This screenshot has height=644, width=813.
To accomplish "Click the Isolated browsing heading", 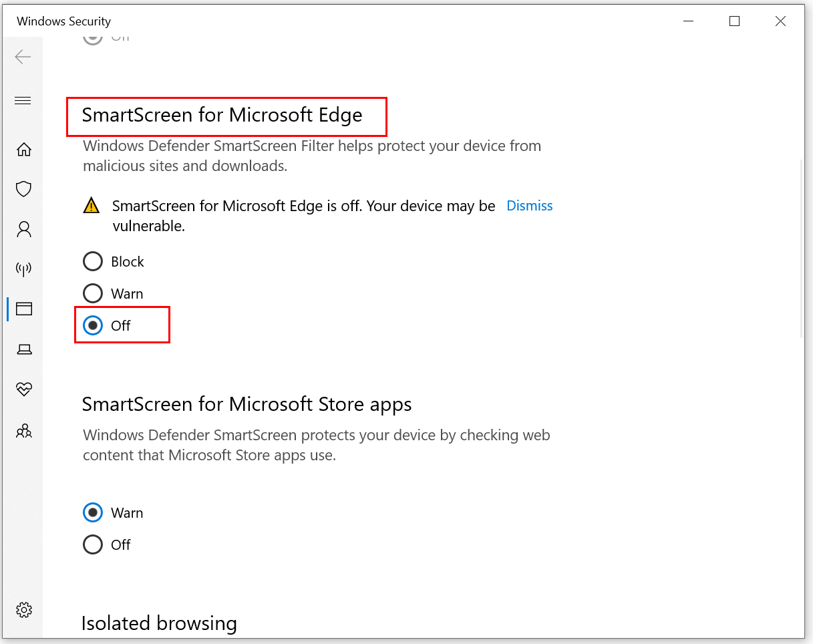I will pos(159,623).
